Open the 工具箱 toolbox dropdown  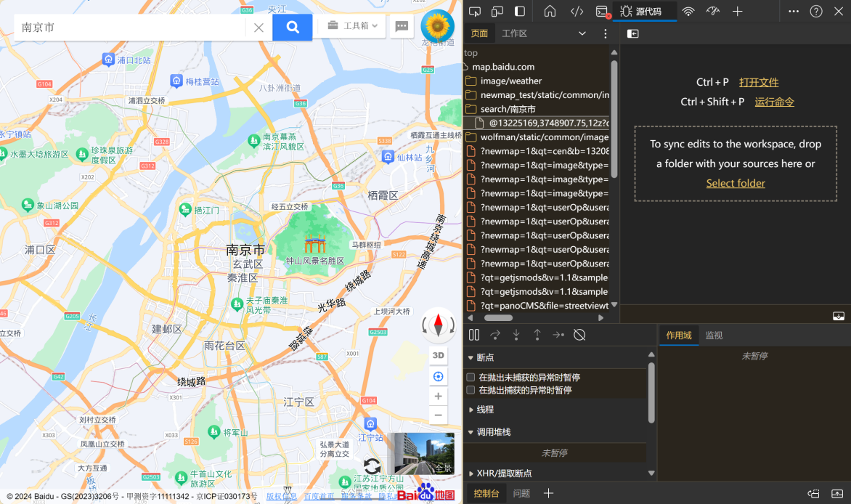(x=352, y=25)
